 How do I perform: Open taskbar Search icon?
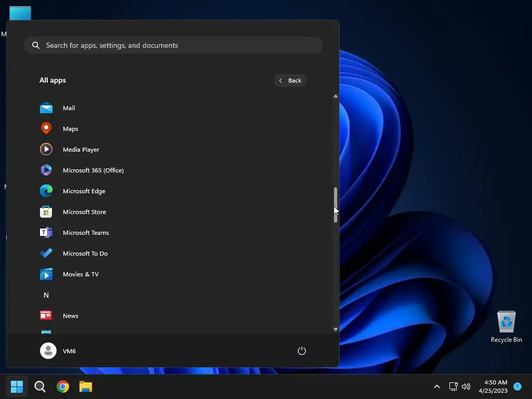click(x=39, y=387)
